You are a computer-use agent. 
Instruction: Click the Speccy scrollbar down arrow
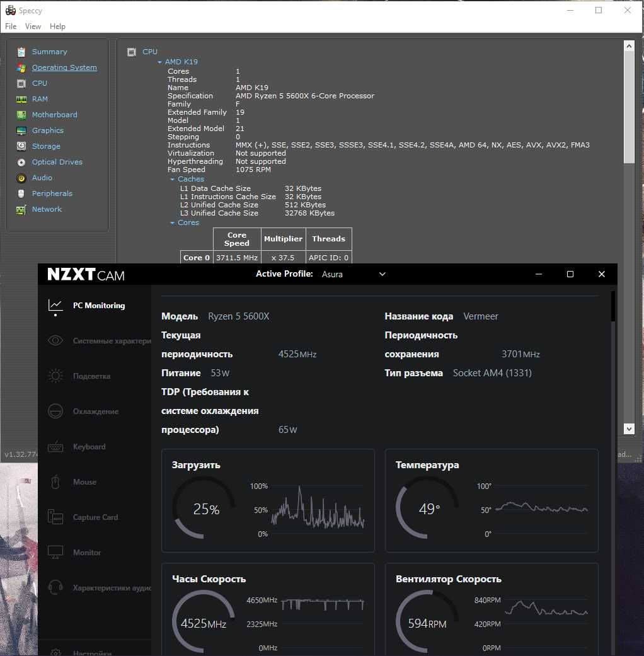click(629, 429)
